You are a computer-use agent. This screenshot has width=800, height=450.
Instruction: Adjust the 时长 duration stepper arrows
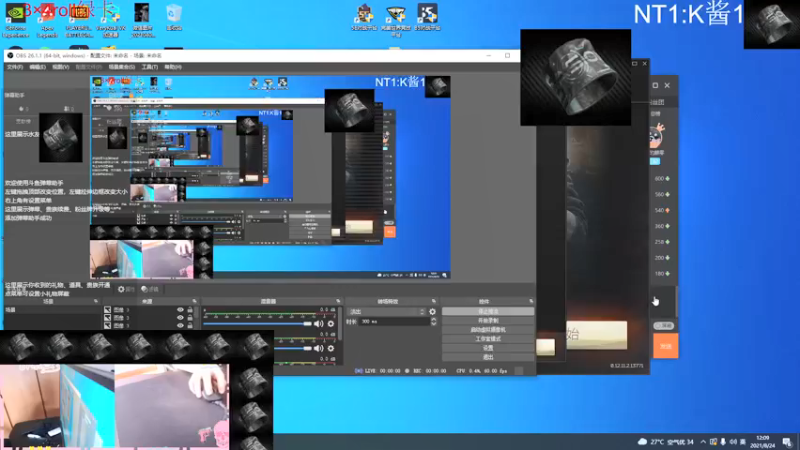click(434, 321)
